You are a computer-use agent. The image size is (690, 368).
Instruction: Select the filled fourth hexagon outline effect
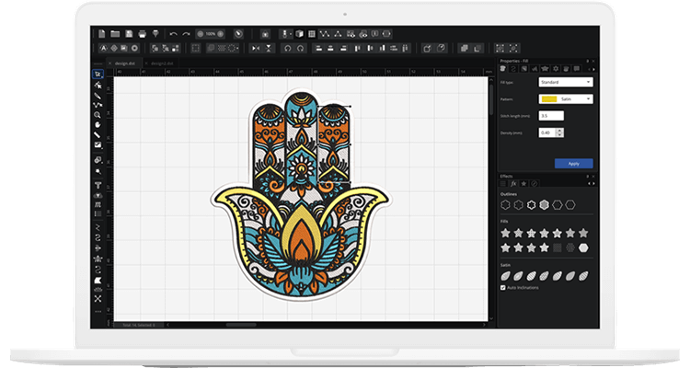544,205
